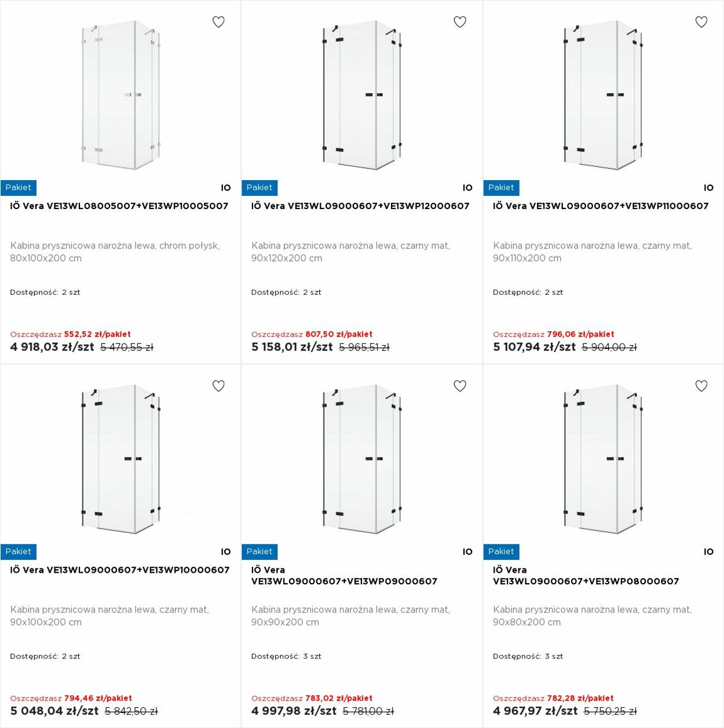Click IO brand logo on first product

pos(226,188)
